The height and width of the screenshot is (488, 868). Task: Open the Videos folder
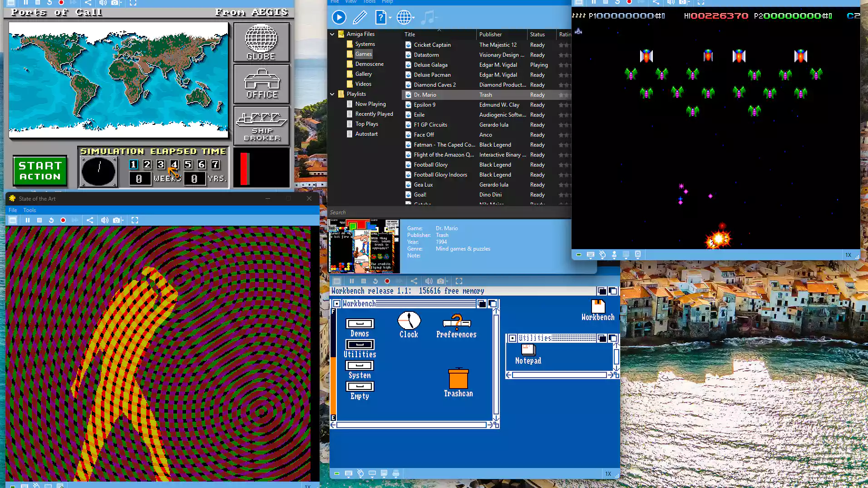(x=363, y=84)
